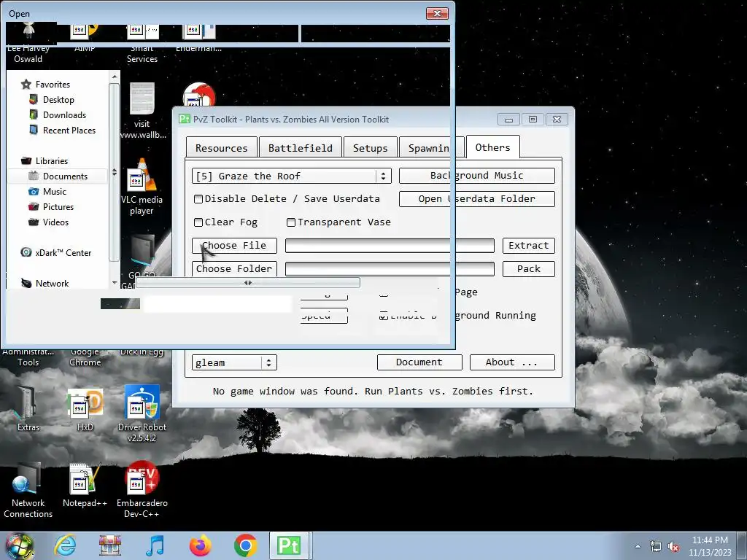Screen dimensions: 747x560
Task: Switch to the Battlefield tab
Action: pyautogui.click(x=300, y=147)
